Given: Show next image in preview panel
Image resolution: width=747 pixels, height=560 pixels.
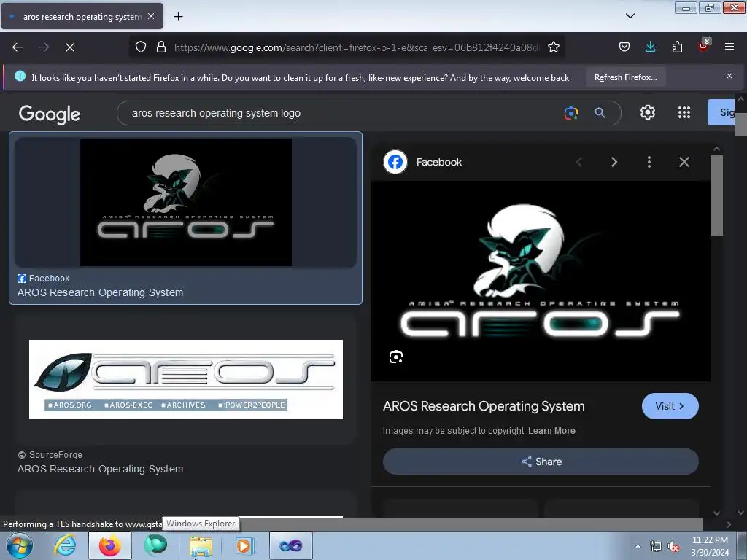Looking at the screenshot, I should (614, 162).
